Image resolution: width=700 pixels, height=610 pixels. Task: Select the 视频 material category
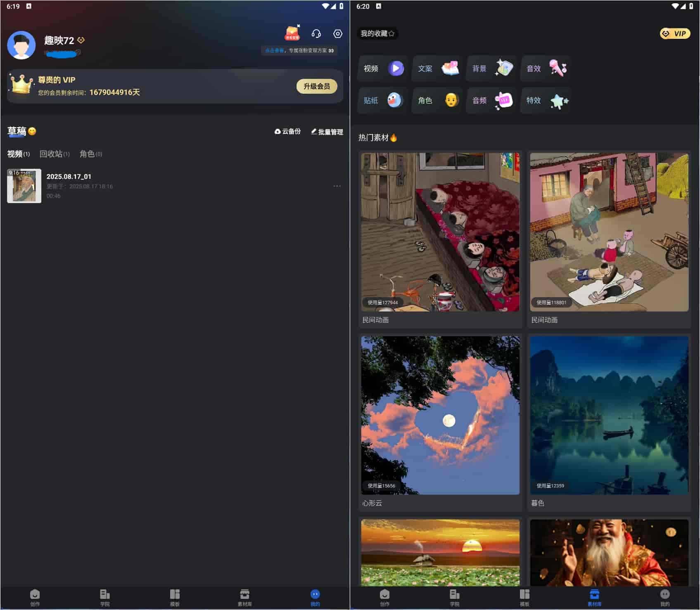[x=382, y=69]
